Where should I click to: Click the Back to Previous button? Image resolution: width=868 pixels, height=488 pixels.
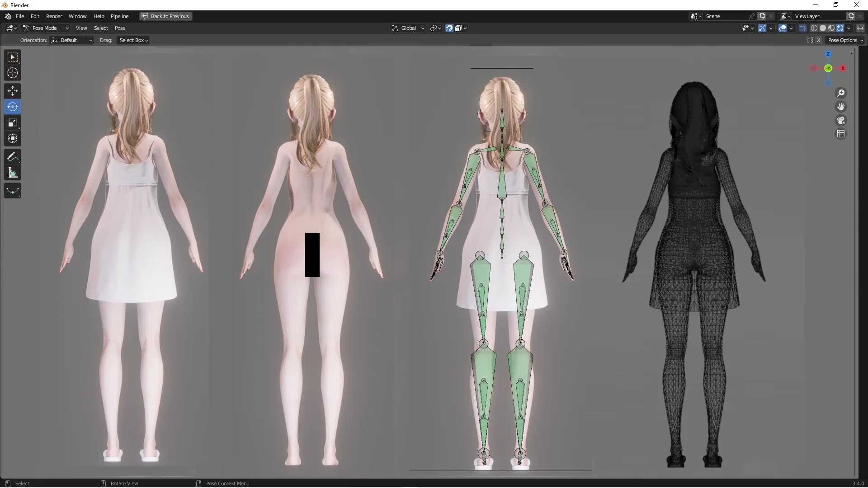pos(165,16)
